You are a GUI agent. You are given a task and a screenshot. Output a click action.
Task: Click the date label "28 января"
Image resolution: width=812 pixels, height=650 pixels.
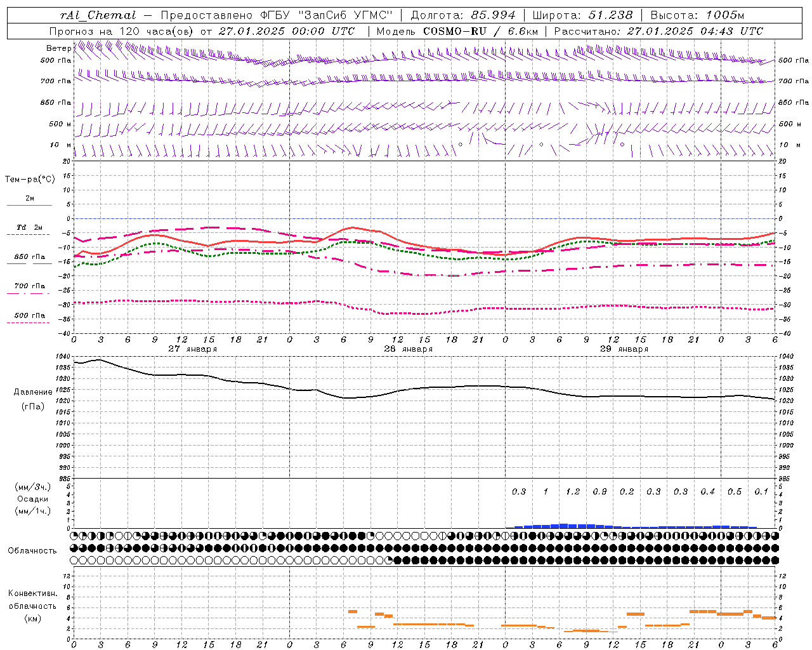409,348
